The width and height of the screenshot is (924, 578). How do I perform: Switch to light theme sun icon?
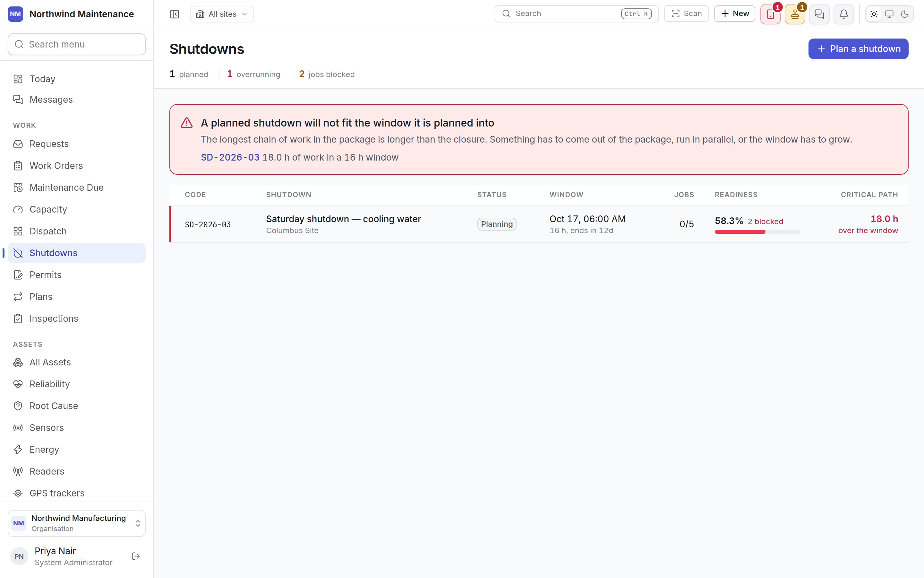click(874, 14)
